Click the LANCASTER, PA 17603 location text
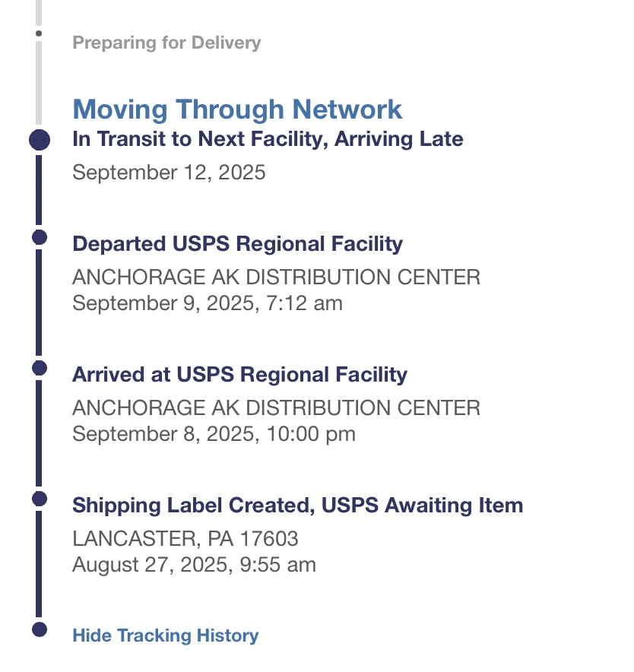This screenshot has width=634, height=672. tap(185, 539)
